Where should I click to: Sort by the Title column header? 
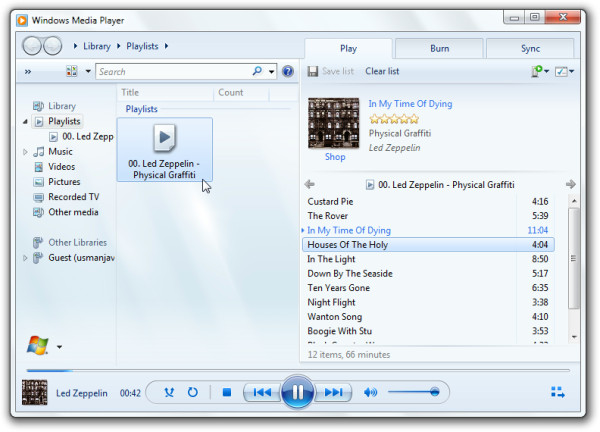click(x=130, y=92)
